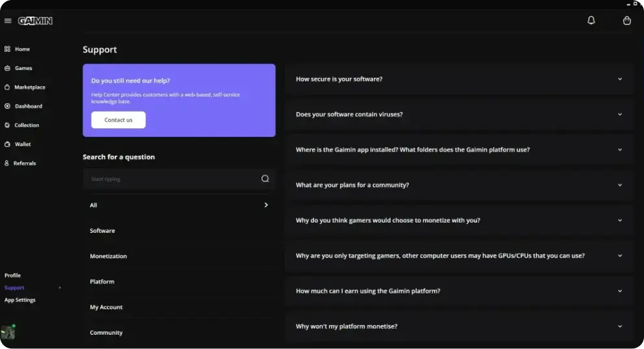Click the search question input field
Viewport: 644px width, 349px height.
(x=172, y=179)
